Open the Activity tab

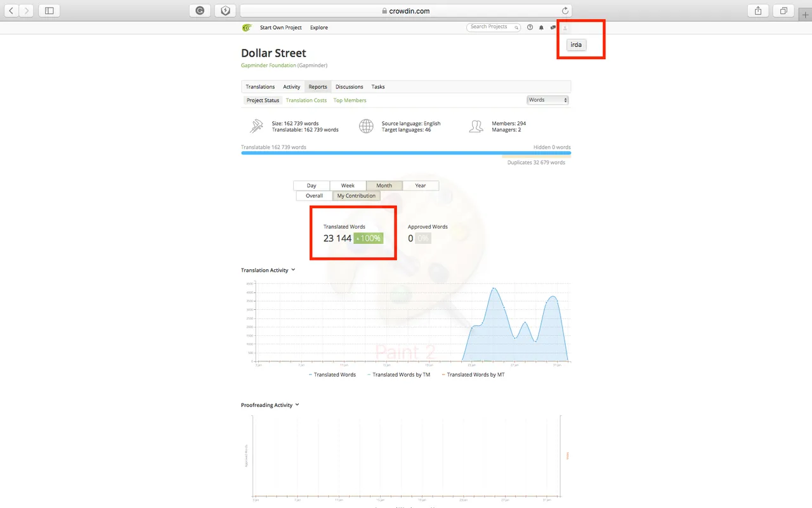(292, 87)
